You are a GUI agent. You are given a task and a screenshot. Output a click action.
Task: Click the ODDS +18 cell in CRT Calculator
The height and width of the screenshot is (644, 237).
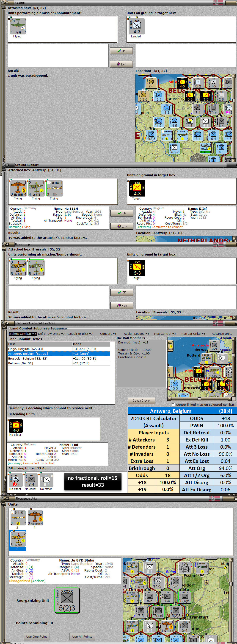[226, 418]
